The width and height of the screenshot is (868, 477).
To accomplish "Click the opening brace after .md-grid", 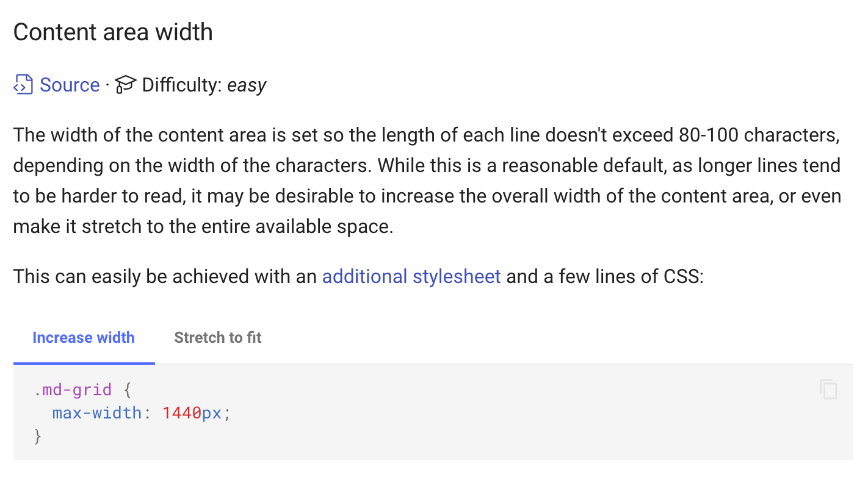I will (x=127, y=389).
